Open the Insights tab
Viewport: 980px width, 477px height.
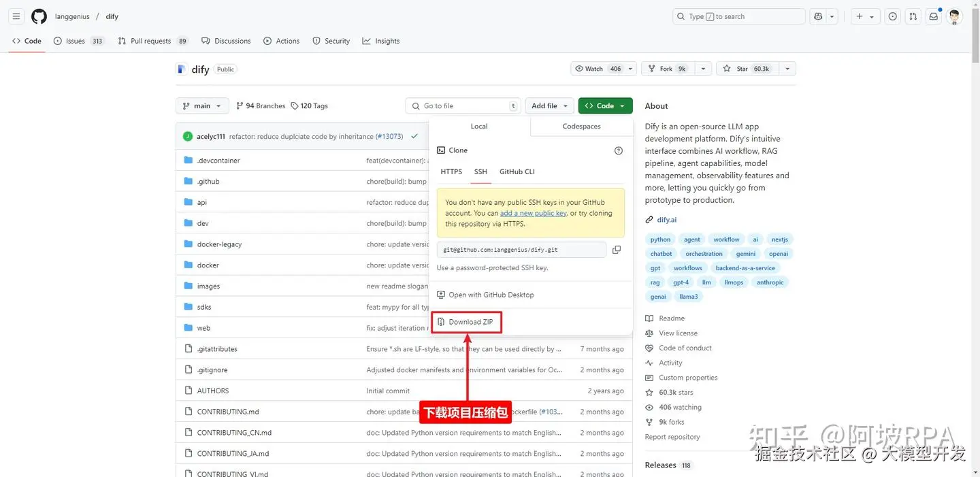381,41
